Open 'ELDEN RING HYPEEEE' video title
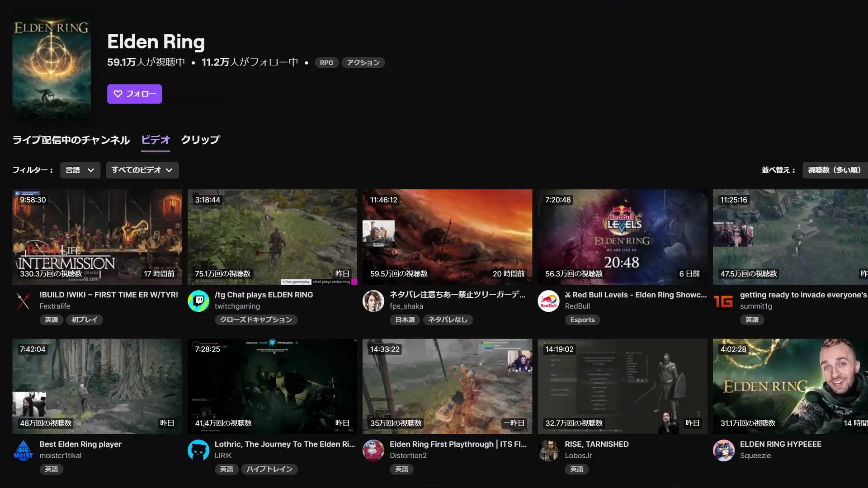 [x=781, y=444]
